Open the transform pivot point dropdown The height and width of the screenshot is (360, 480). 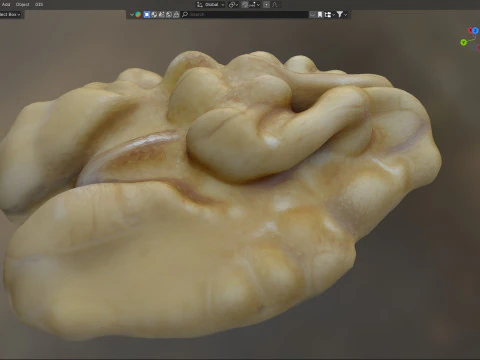pos(233,5)
